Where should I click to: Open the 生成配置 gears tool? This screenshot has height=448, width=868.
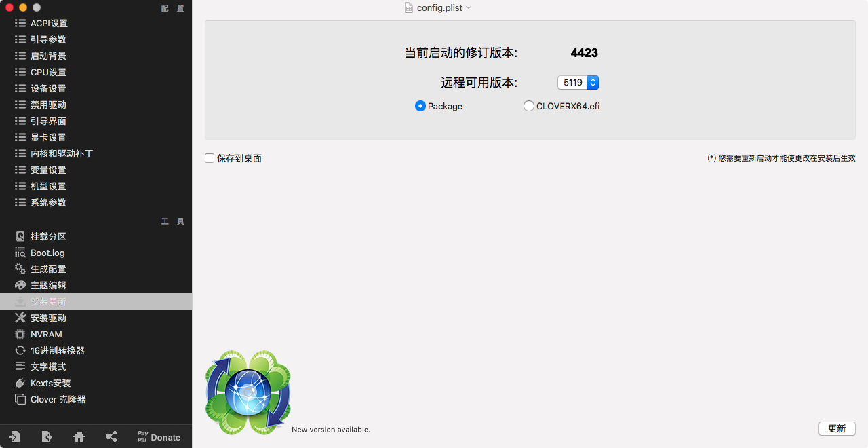[x=96, y=269]
